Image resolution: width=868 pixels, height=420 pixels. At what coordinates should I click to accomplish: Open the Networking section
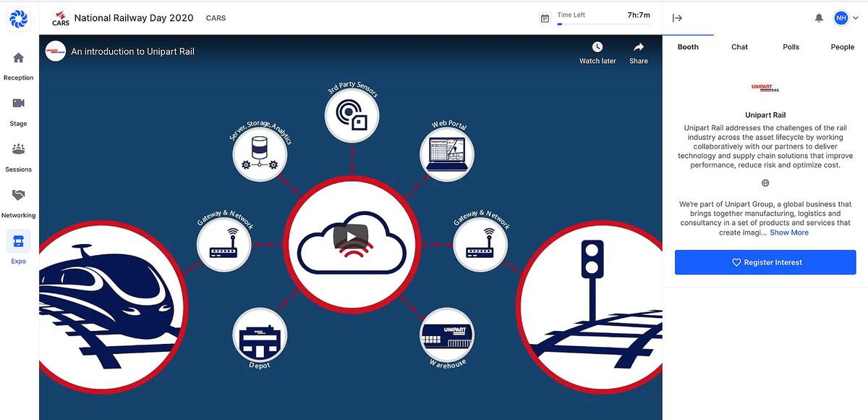[18, 203]
